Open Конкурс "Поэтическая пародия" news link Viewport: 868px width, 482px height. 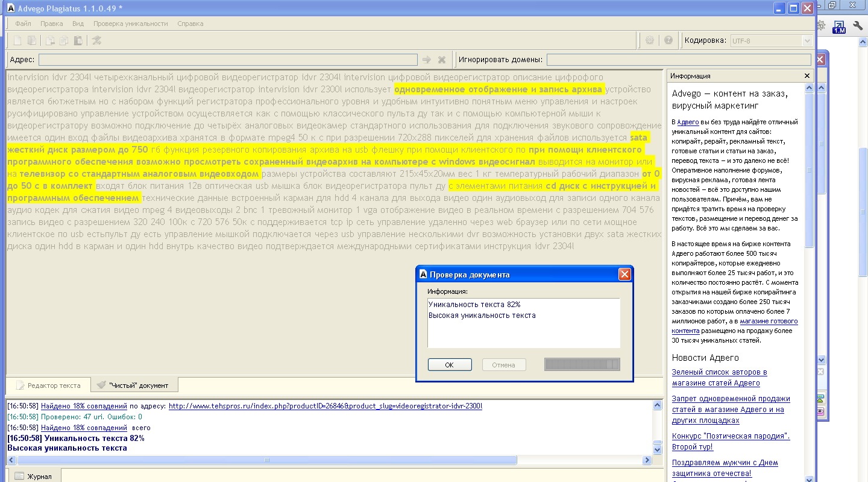coord(731,441)
